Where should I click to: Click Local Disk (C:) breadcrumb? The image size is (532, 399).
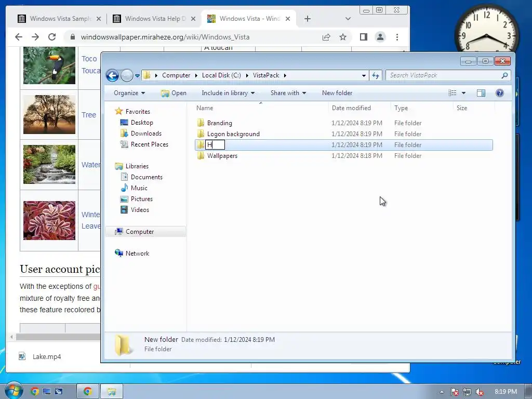click(221, 75)
